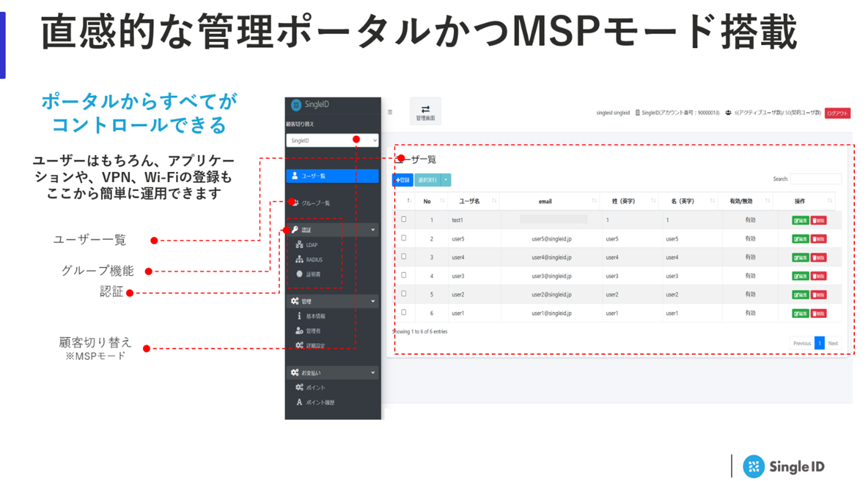868x481 pixels.
Task: Sort the table by the No column
Action: (x=431, y=201)
